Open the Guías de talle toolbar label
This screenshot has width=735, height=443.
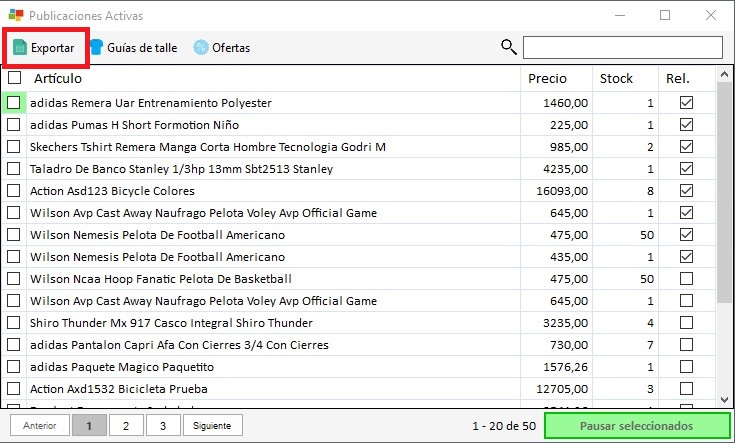tap(142, 48)
